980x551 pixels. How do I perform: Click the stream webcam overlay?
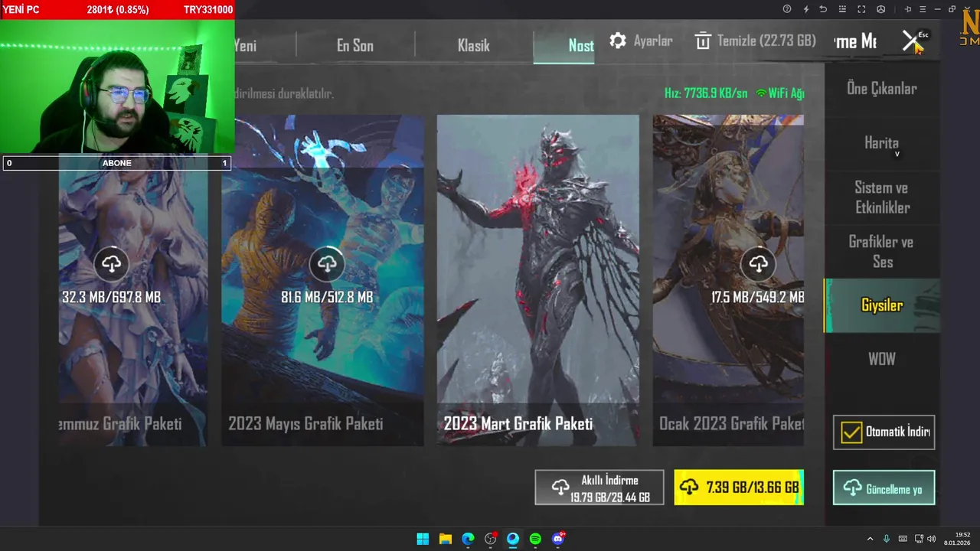117,86
